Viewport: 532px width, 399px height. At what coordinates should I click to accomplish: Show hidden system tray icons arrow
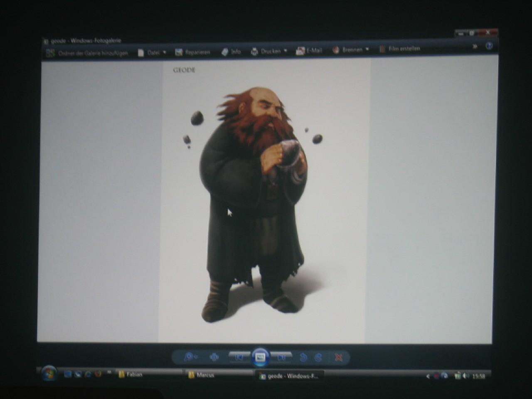[428, 377]
